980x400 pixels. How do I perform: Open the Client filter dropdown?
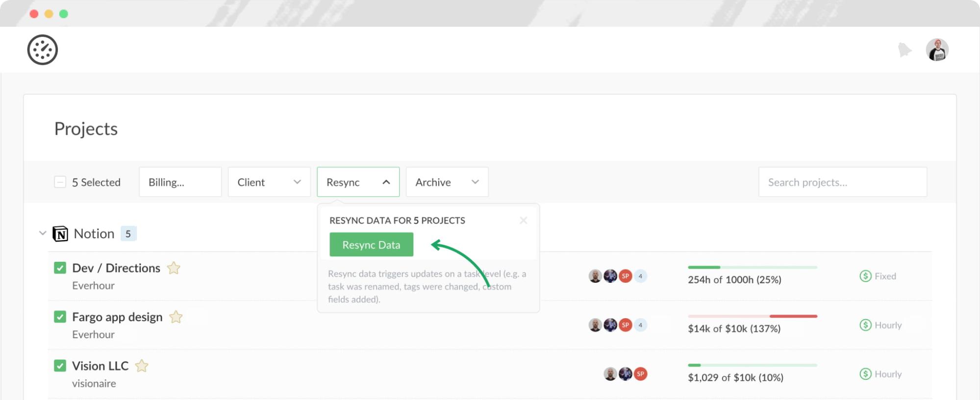269,182
